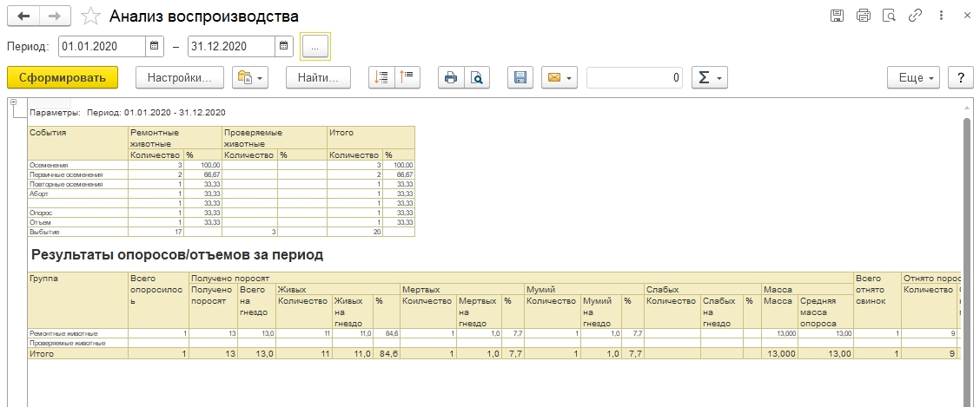The height and width of the screenshot is (407, 980).
Task: Copy link to report from title bar
Action: click(x=914, y=16)
